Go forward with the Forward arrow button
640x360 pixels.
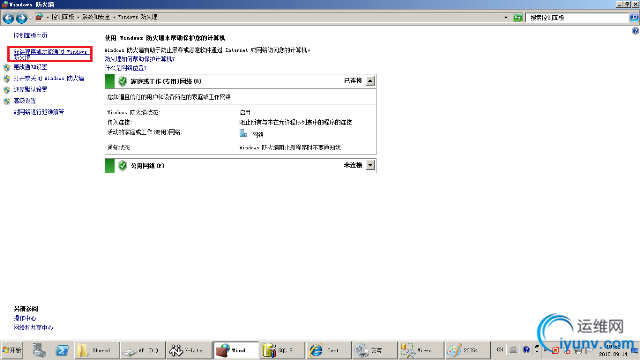tap(21, 18)
